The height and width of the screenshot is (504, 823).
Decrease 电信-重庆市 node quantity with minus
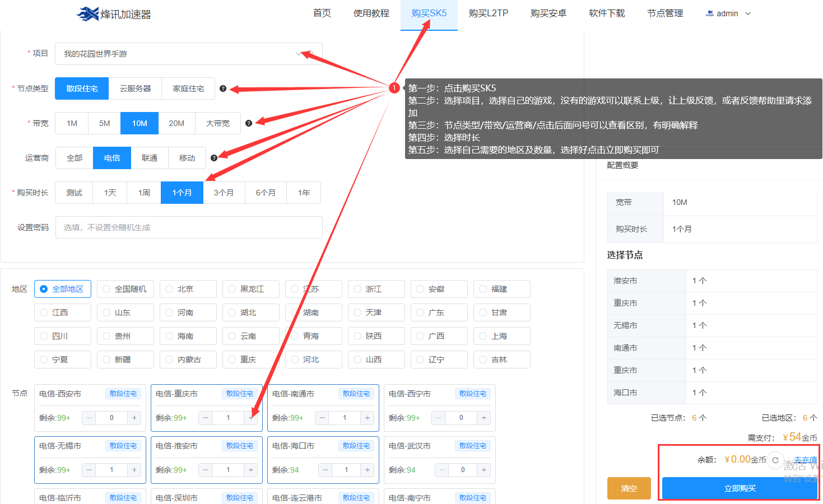pos(206,418)
